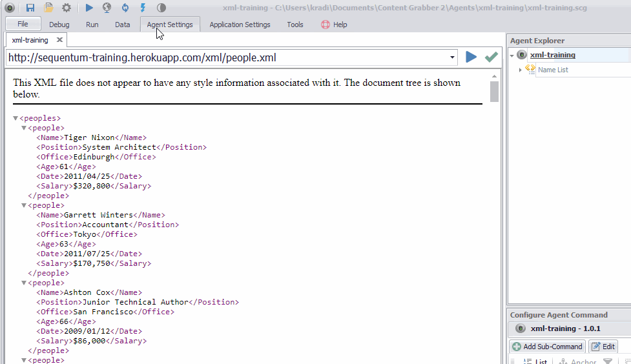Screen dimensions: 631x364
Task: Click in the URL address field
Action: (x=226, y=58)
